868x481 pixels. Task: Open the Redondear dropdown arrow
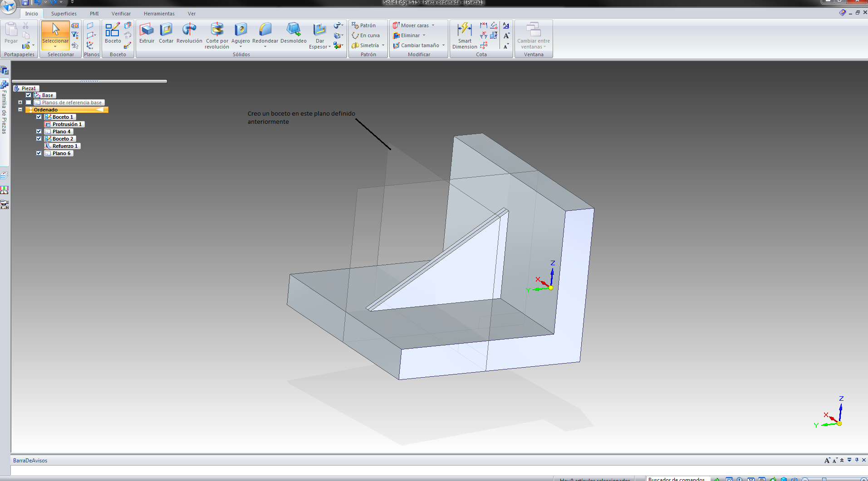coord(265,47)
